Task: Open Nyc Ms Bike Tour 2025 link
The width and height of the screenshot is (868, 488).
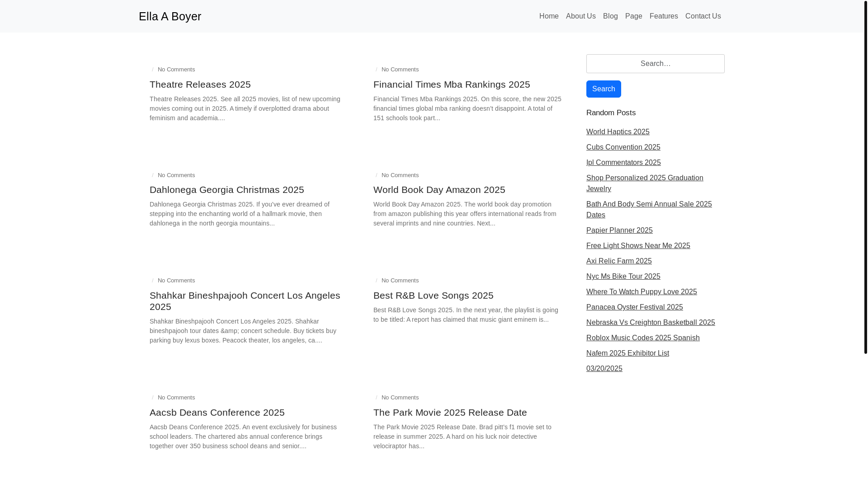Action: [x=623, y=277]
